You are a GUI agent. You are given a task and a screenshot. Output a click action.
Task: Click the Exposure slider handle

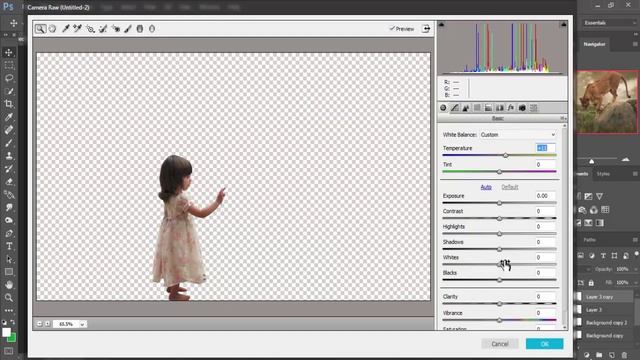click(x=499, y=203)
